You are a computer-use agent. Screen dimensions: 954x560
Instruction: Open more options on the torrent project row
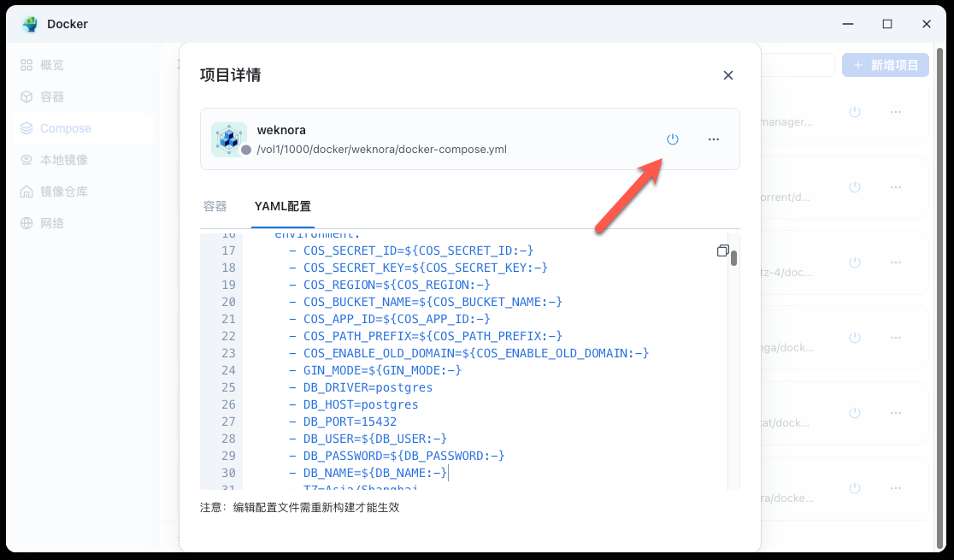point(896,187)
